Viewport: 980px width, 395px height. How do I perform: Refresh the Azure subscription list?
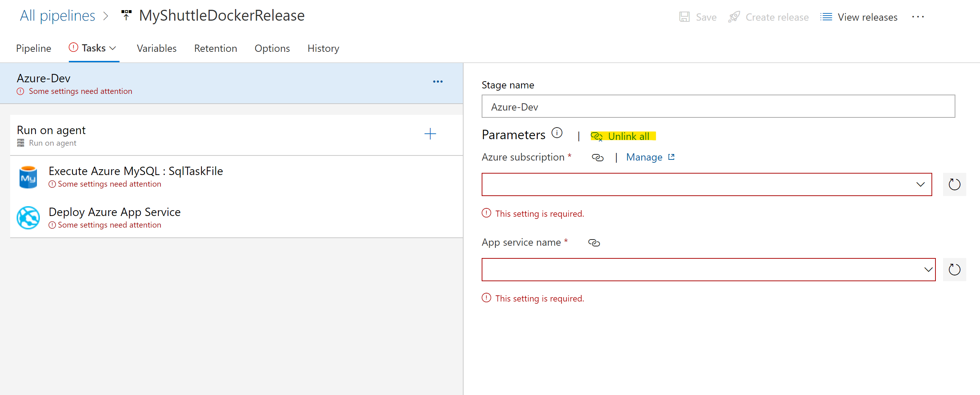[954, 184]
